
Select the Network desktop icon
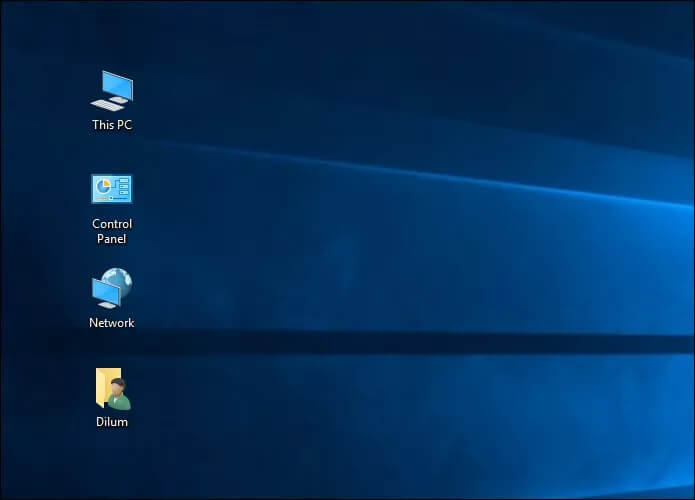[112, 288]
